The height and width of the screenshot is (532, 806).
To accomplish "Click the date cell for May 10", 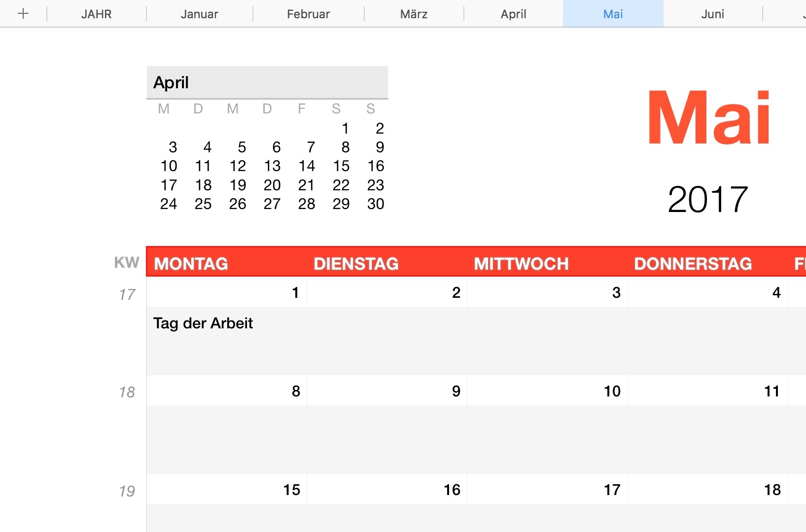I will point(547,391).
